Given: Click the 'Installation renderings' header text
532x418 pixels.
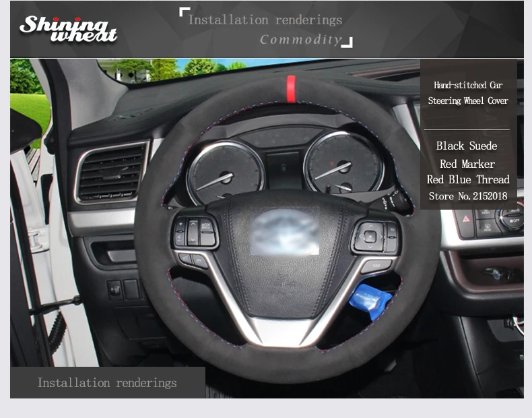Looking at the screenshot, I should pyautogui.click(x=265, y=20).
